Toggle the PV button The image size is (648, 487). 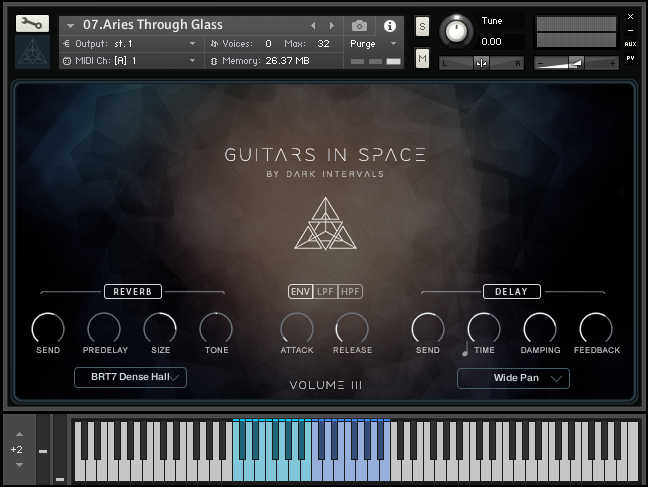pos(630,58)
